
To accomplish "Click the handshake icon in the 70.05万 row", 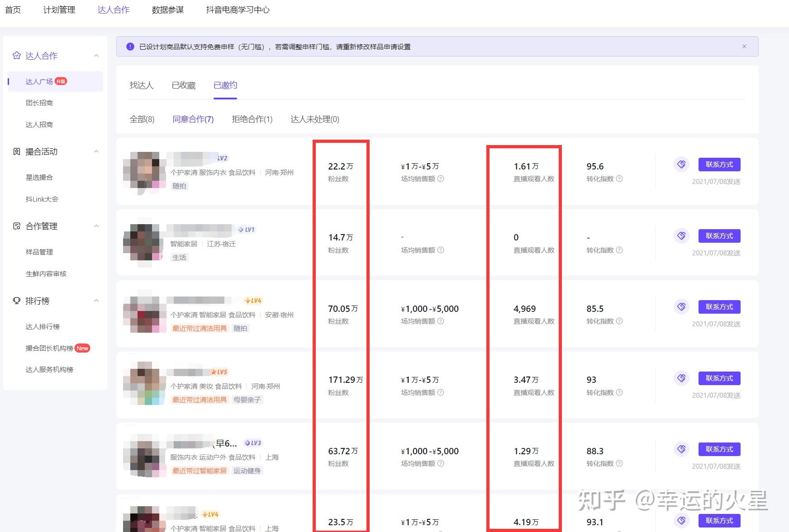I will (x=682, y=307).
